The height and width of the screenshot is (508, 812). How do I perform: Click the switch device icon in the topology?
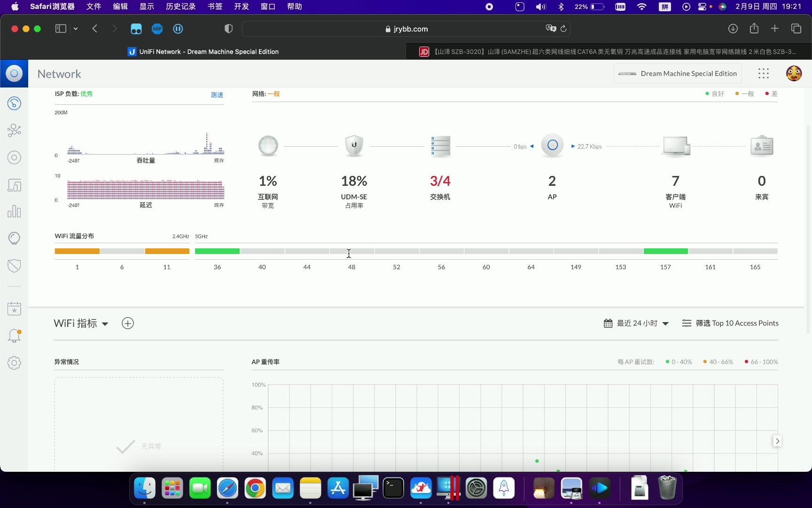(x=440, y=146)
